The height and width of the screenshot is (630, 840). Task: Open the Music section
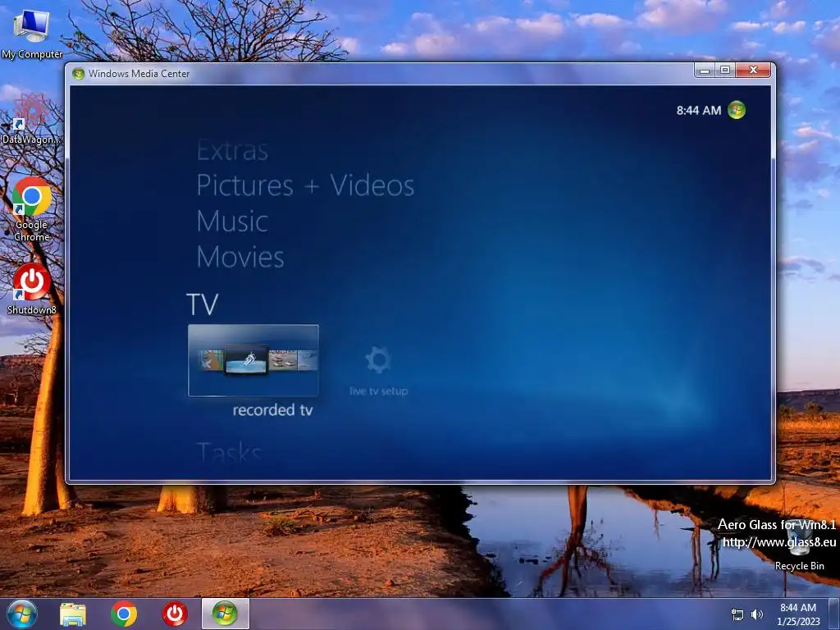pos(232,221)
